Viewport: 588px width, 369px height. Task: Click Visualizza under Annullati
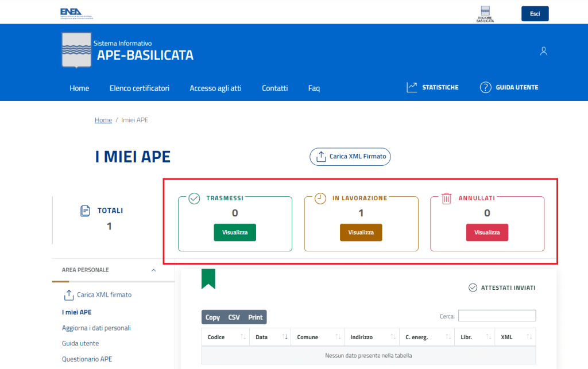click(487, 232)
